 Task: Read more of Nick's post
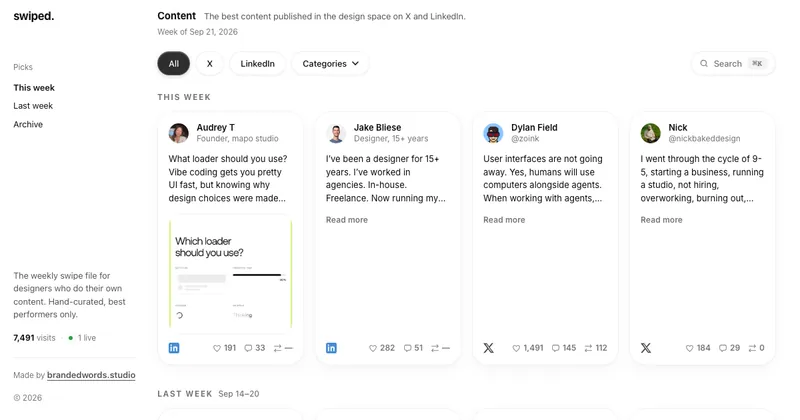tap(661, 220)
